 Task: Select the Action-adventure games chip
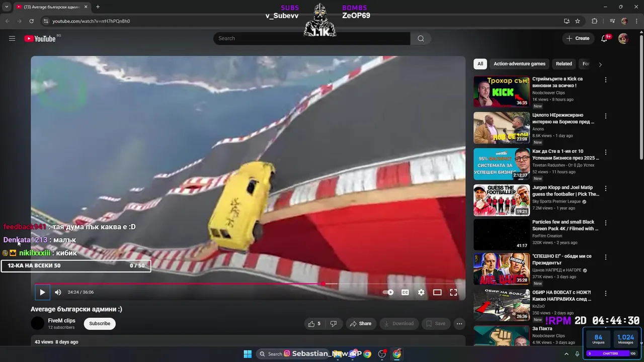(519, 64)
